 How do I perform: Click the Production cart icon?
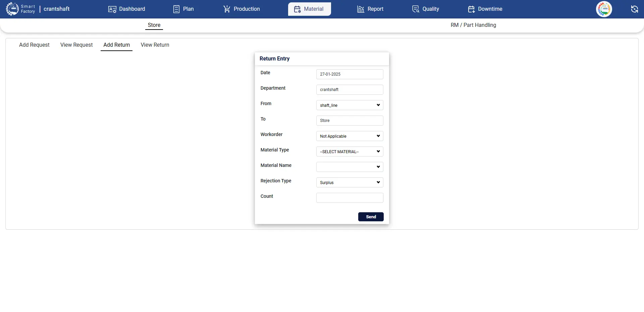[x=227, y=9]
